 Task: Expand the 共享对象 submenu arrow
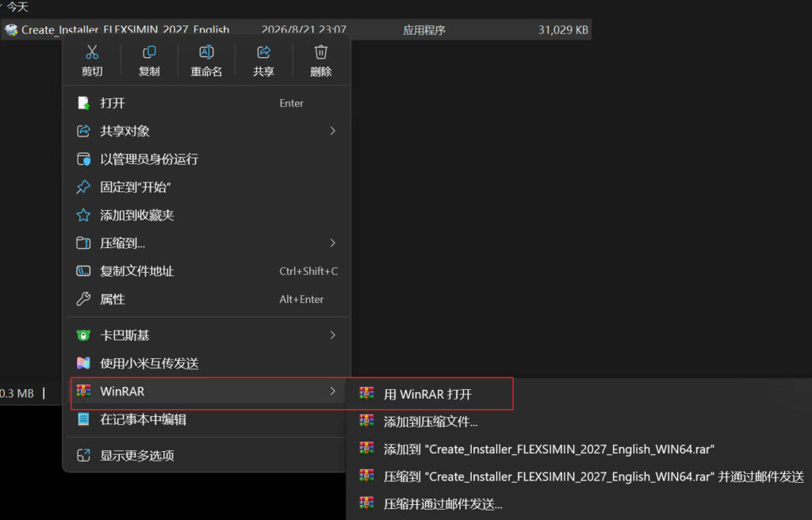click(332, 131)
